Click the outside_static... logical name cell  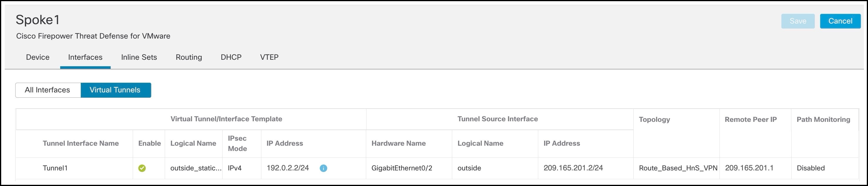pos(196,168)
